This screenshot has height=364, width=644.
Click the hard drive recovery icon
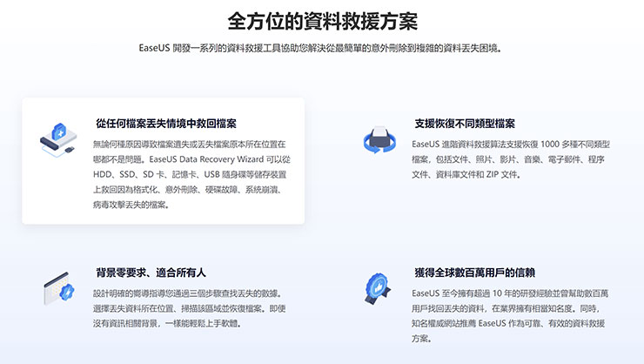[x=58, y=139]
